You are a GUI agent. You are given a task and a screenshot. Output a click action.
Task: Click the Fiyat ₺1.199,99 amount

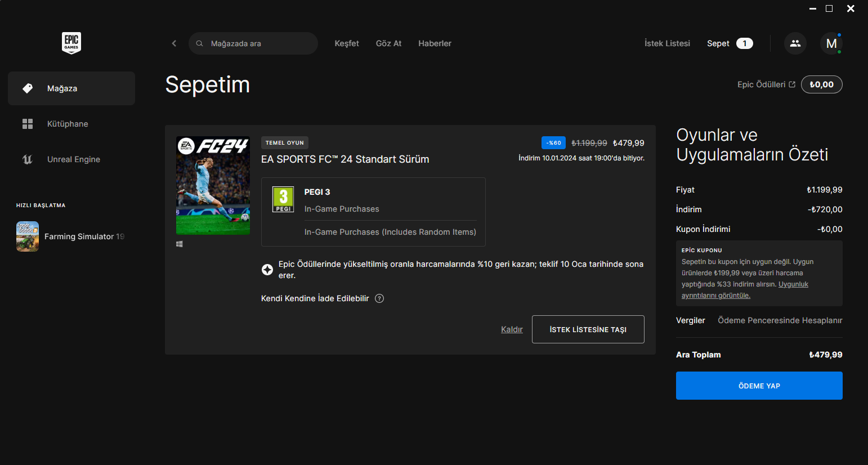click(825, 190)
